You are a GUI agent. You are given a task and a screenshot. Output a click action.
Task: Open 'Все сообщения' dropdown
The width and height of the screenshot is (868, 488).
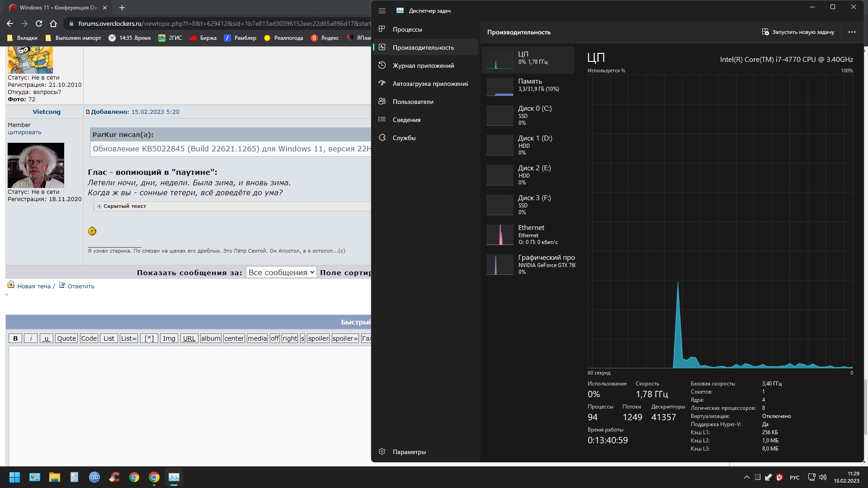pos(281,272)
